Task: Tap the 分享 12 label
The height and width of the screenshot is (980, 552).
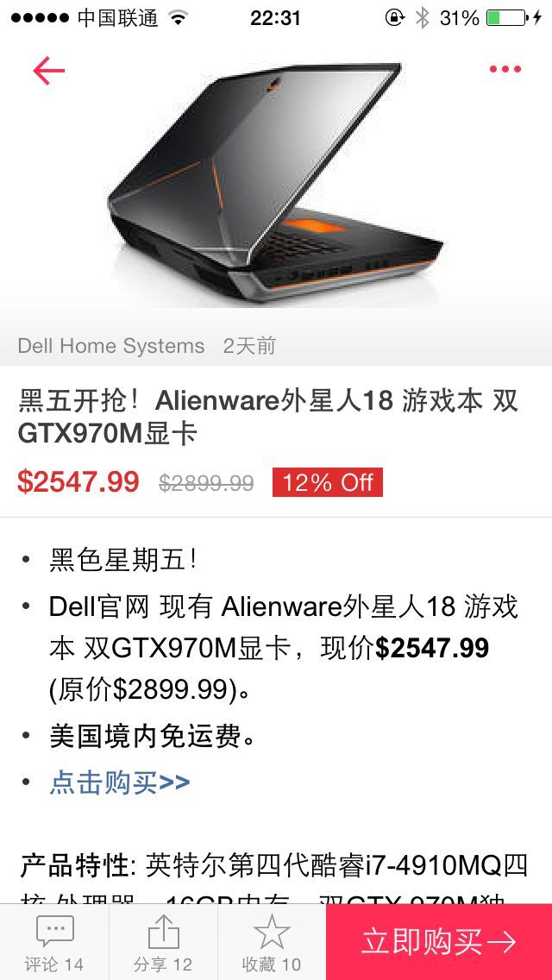Action: coord(163,964)
